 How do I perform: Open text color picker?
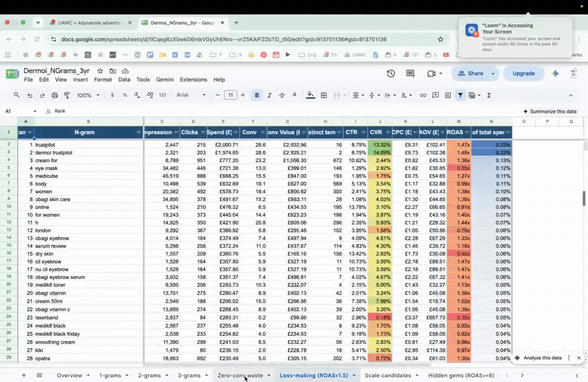coord(295,95)
